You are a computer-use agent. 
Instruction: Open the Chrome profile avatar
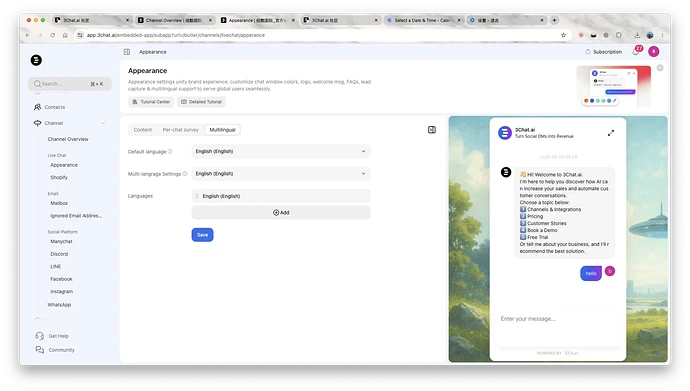coord(650,35)
